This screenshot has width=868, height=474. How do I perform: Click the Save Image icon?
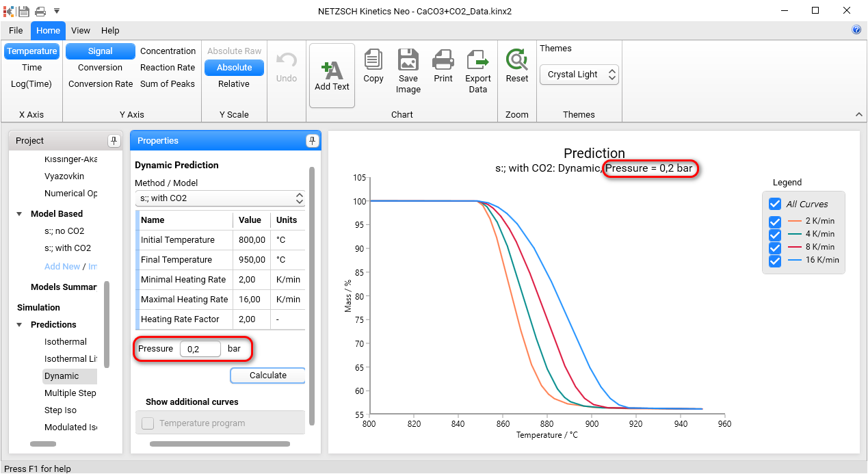(x=408, y=68)
